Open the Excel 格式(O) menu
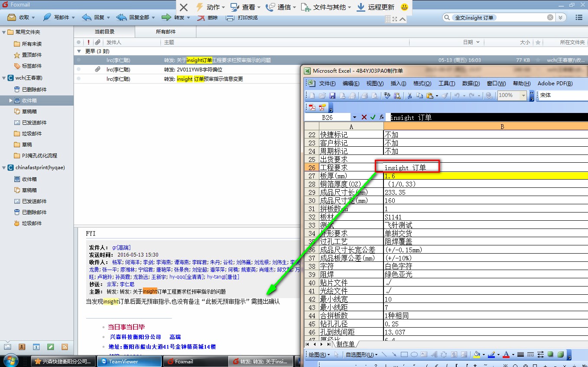This screenshot has height=367, width=588. point(422,84)
